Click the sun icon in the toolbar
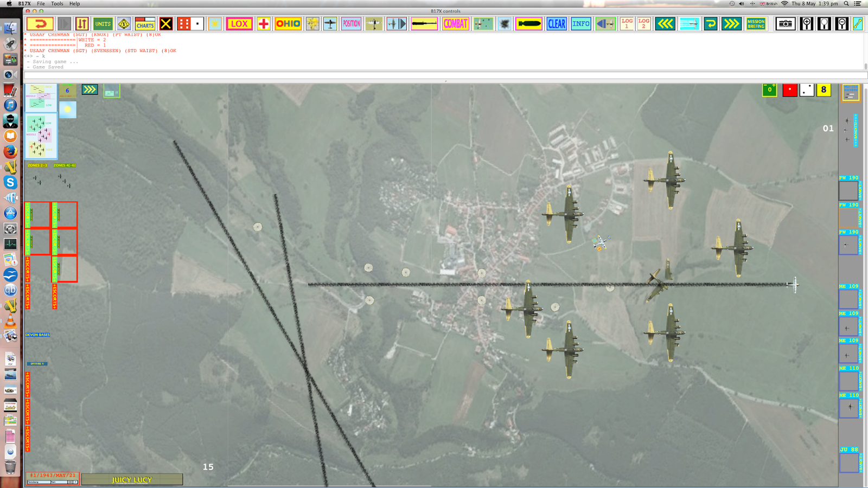This screenshot has height=488, width=868. coord(215,24)
